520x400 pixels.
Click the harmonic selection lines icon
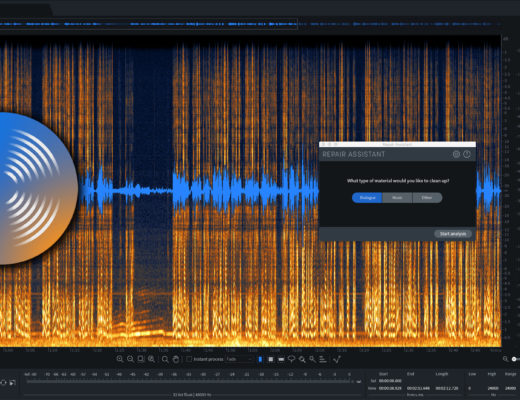click(x=323, y=359)
